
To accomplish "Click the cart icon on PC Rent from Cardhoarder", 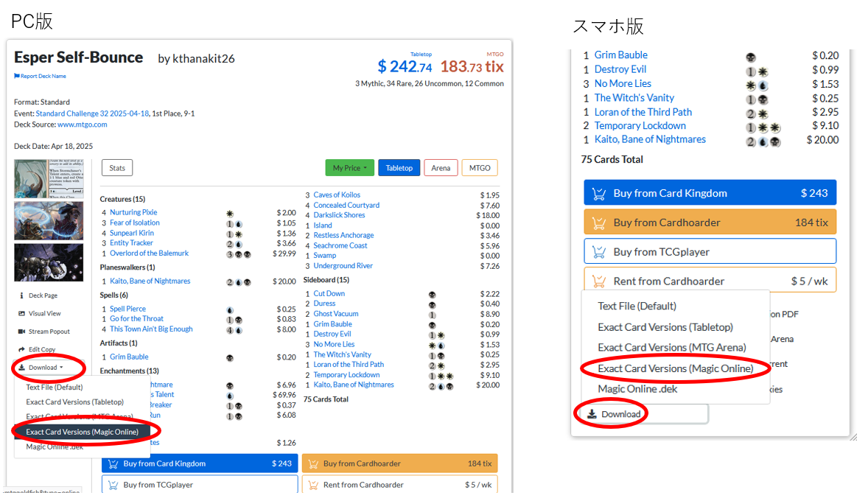I will (312, 485).
